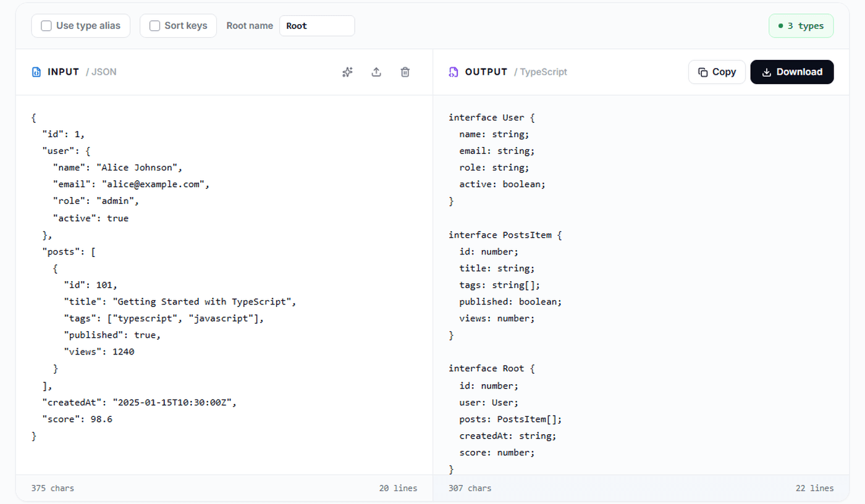Click the "published": true line in the JSON input
This screenshot has height=504, width=865.
(x=112, y=335)
